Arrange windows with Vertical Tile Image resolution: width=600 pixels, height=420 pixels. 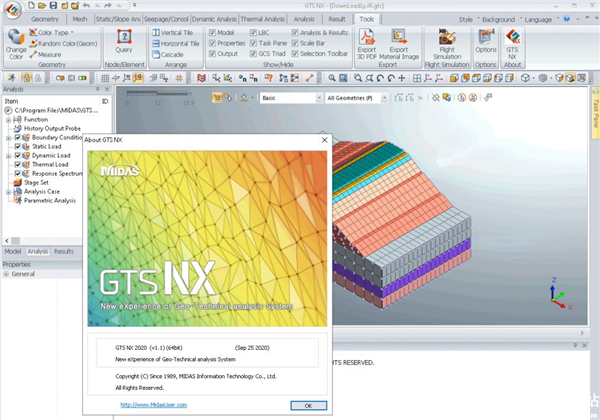point(173,33)
